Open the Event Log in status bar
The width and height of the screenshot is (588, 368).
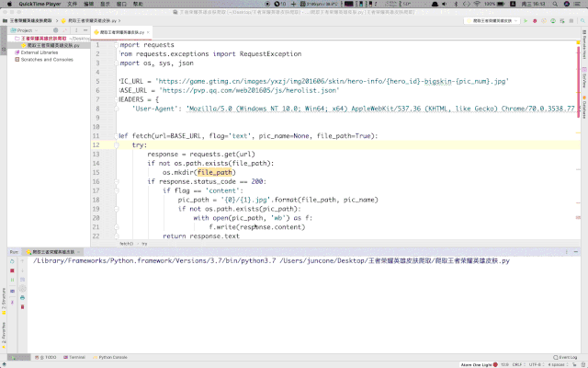(566, 357)
